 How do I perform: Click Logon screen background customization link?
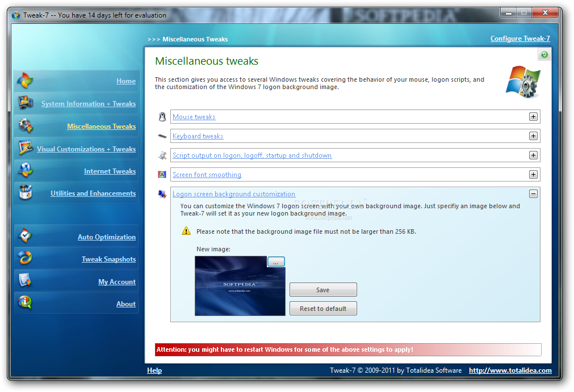234,194
